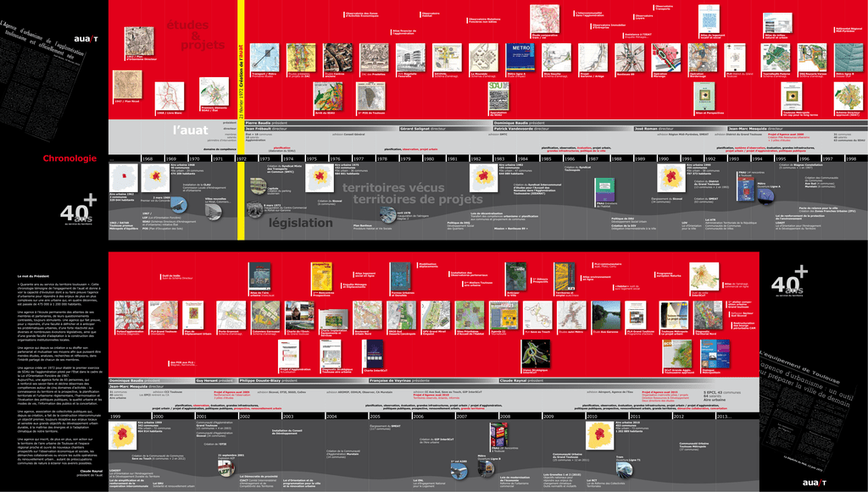Select the 2004 year marker

(331, 417)
